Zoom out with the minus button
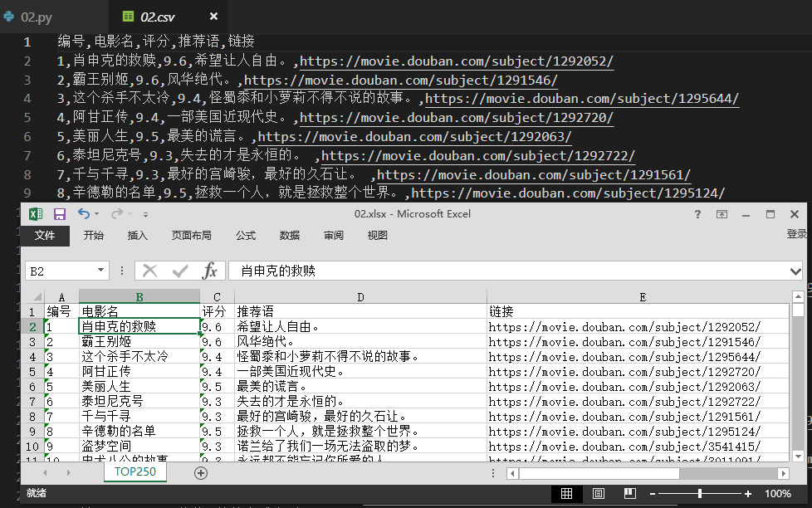Viewport: 812px width, 508px height. [653, 494]
